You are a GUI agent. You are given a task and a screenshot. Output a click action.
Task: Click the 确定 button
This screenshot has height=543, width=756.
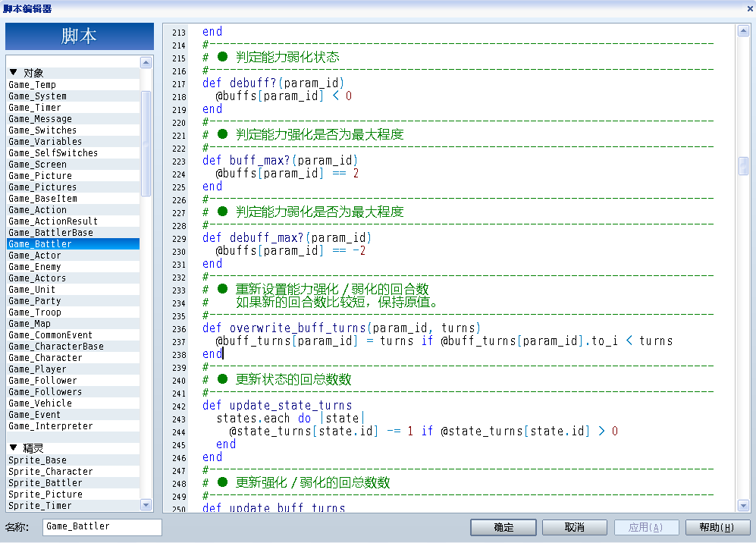pos(503,527)
